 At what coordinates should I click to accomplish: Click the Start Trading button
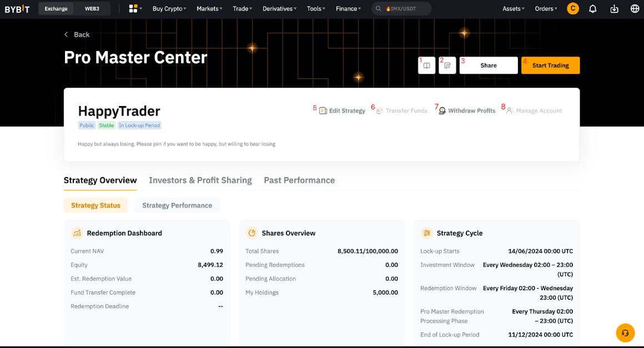point(550,65)
